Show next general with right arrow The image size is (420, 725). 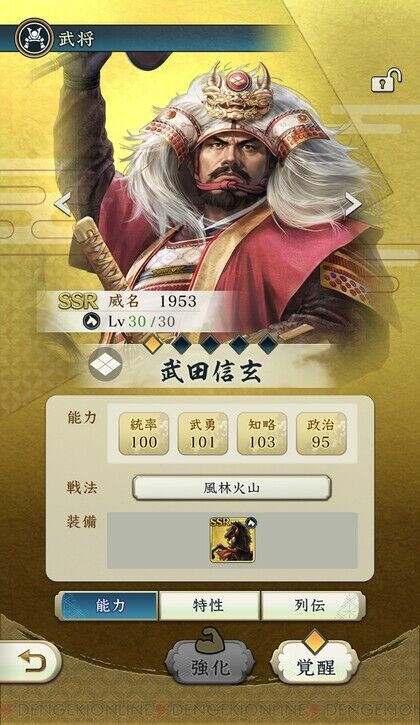pyautogui.click(x=353, y=204)
